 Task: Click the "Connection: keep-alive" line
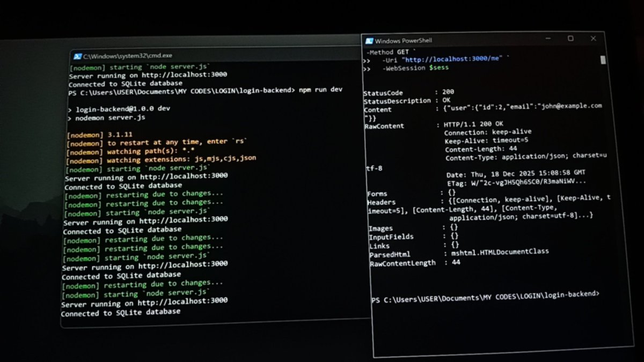[x=488, y=132]
